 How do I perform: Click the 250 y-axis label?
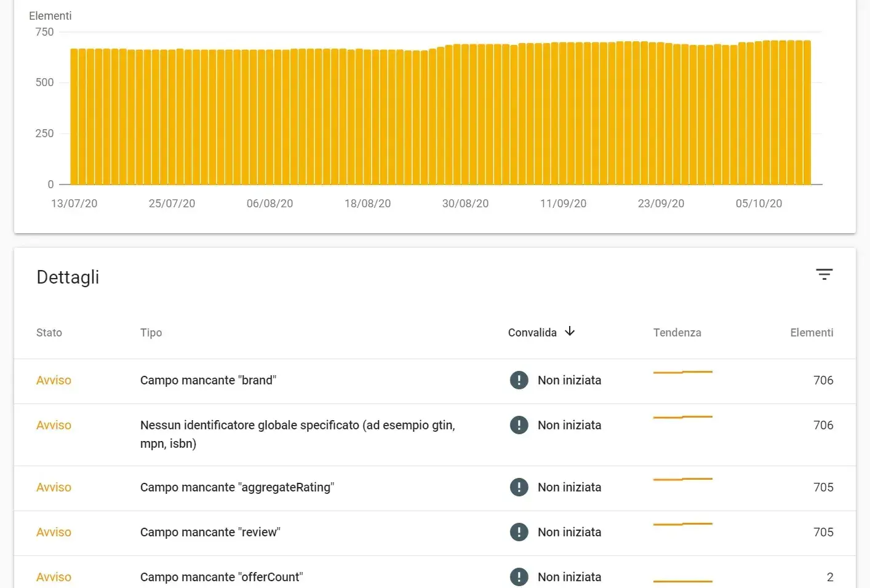click(x=44, y=133)
